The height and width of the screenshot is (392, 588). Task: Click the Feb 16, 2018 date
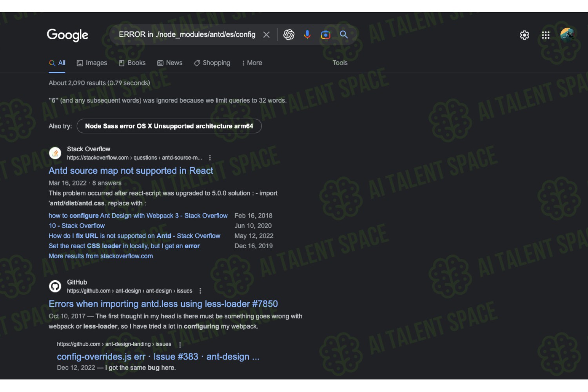point(253,216)
